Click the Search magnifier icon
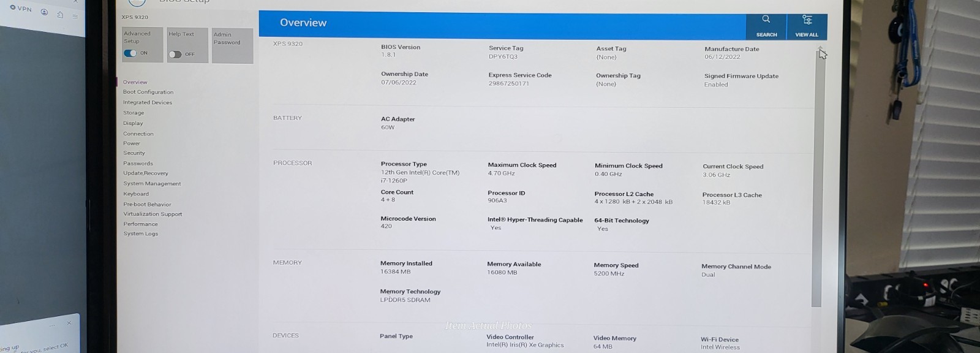Screen dimensions: 980x353 click(766, 20)
